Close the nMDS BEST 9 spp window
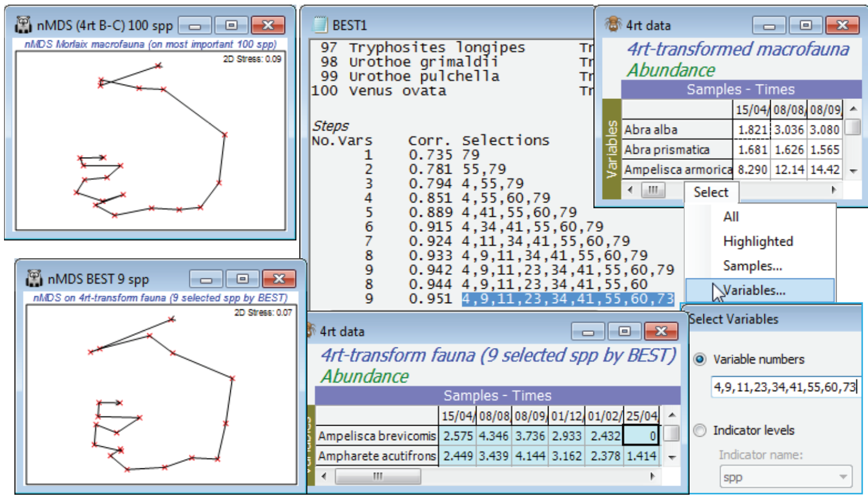Screen dimensions: 868x497 279,279
